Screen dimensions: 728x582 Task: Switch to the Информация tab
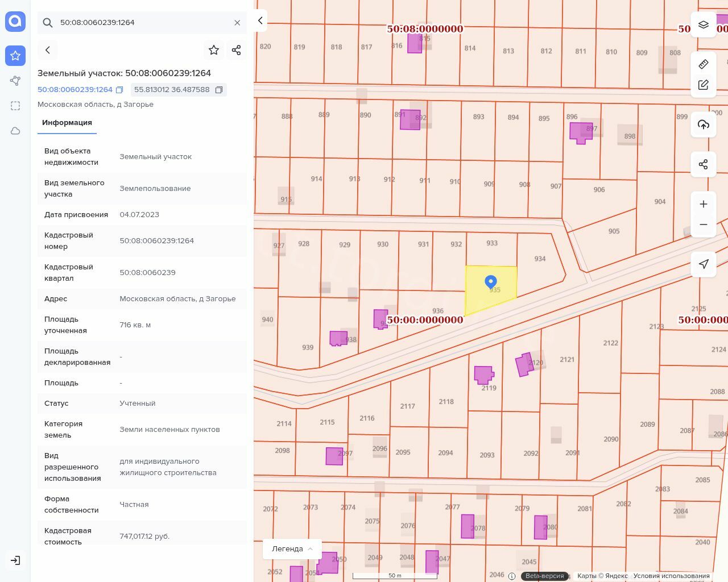click(67, 123)
